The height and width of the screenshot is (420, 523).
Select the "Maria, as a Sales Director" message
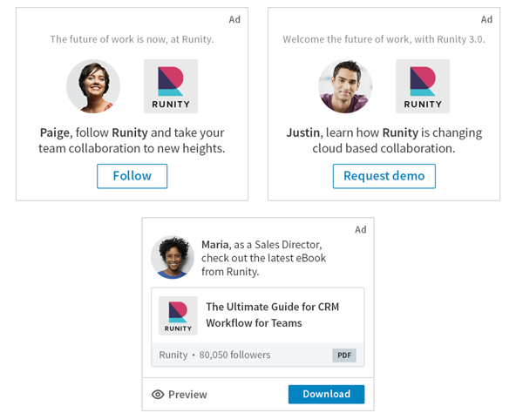pos(261,258)
